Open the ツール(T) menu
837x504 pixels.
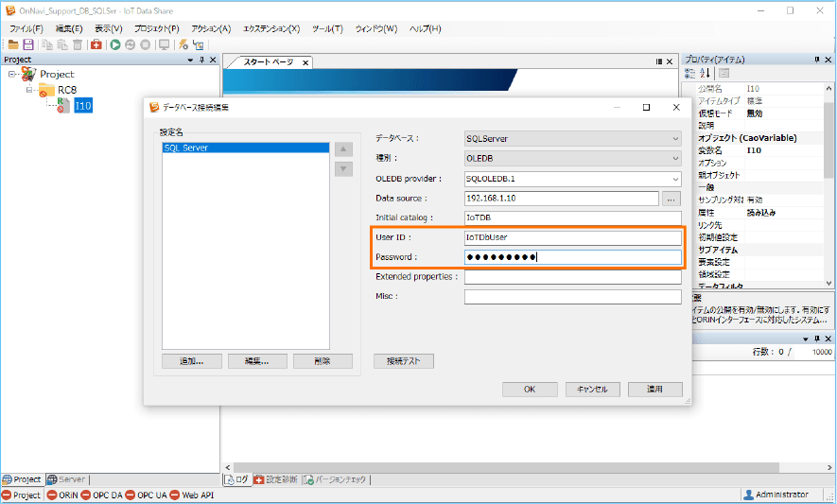coord(327,28)
